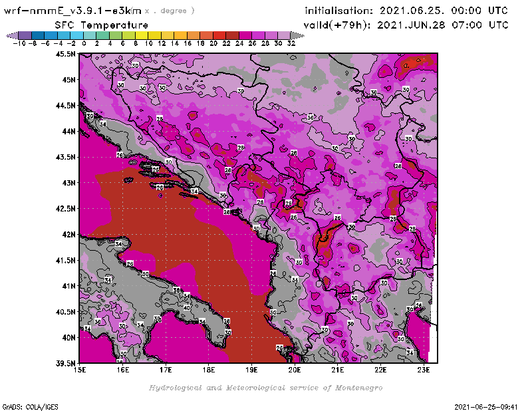Viewport: 532px width, 411px height.
Task: Click the legend swatch between 18 and 20
Action: 206,35
